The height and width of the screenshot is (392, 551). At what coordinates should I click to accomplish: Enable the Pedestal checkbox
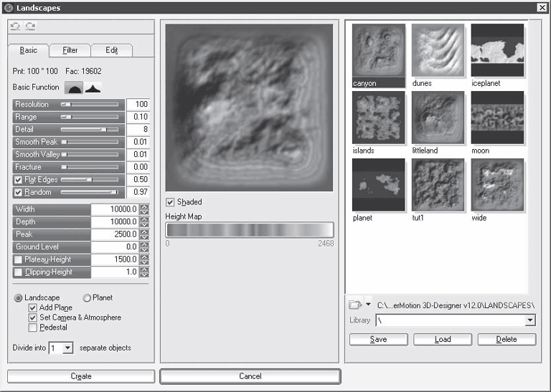coord(33,328)
